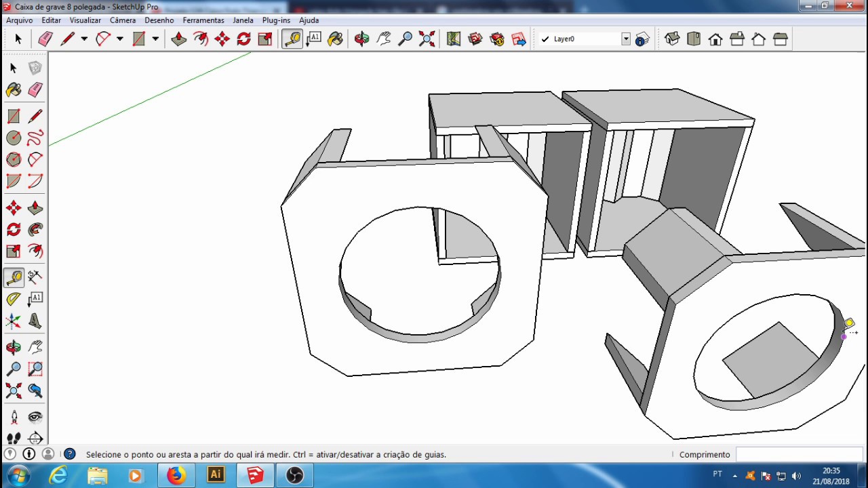
Task: Choose the Follow Me/Offset tool in top toolbar
Action: coord(201,39)
